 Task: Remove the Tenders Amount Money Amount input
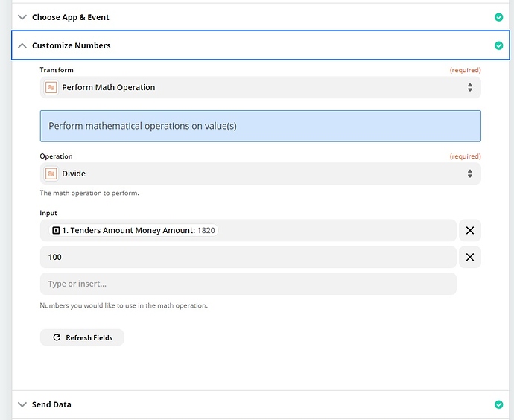click(469, 231)
